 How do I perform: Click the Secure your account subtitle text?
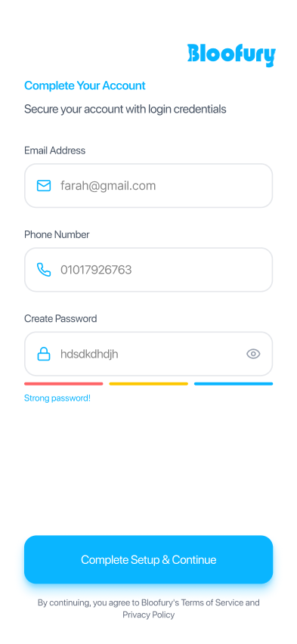125,110
